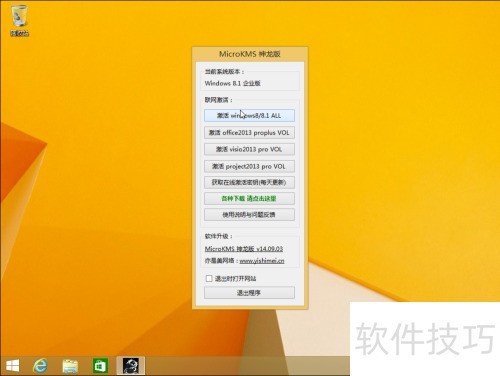This screenshot has width=500, height=376.
Task: Open usage instructions and feedback
Action: click(x=249, y=215)
